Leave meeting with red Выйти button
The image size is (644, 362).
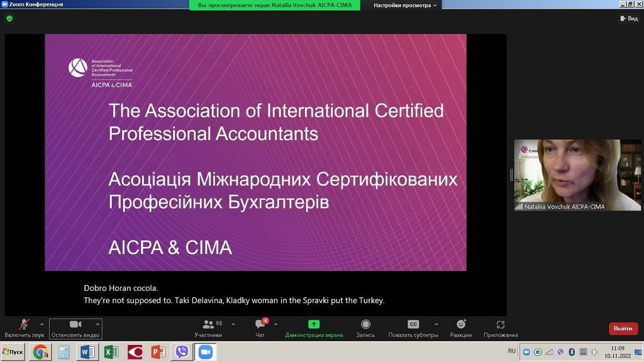coord(623,328)
